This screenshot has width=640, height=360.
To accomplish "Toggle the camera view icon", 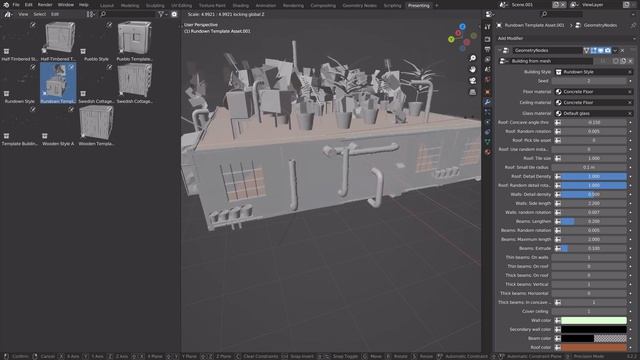I will coord(473,81).
